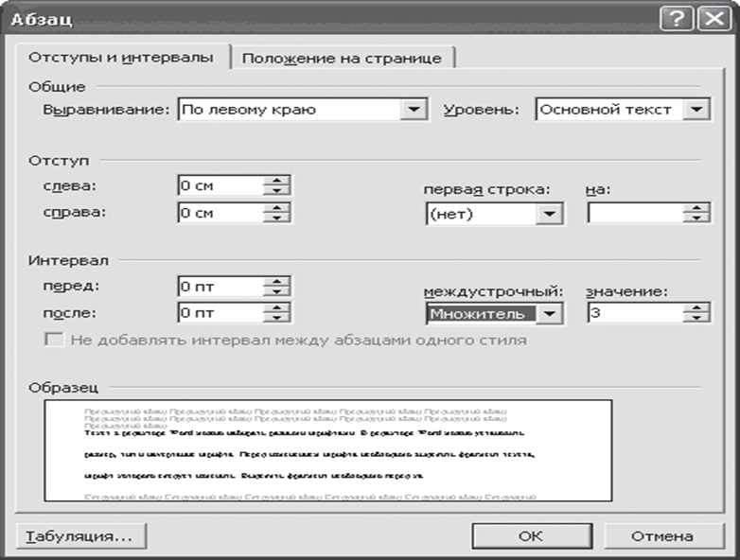740x560 pixels.
Task: Click the Табуляция... button
Action: pyautogui.click(x=80, y=536)
